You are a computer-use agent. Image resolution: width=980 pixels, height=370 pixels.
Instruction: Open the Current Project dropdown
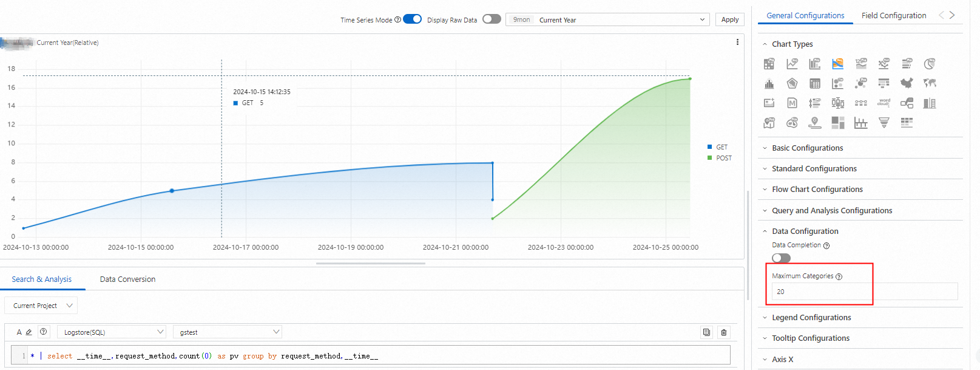pyautogui.click(x=41, y=306)
